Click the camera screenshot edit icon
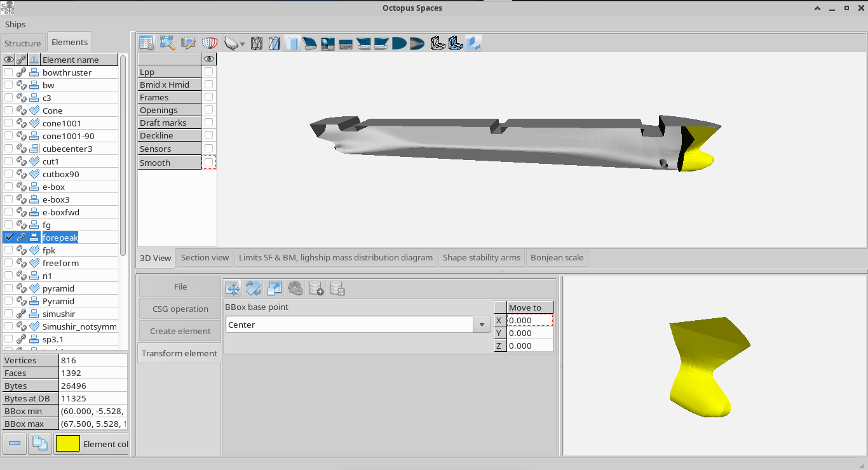 coord(188,43)
